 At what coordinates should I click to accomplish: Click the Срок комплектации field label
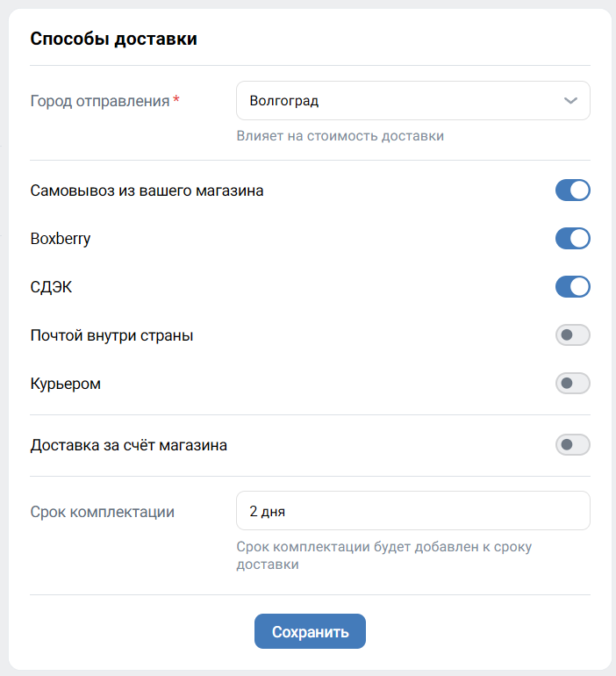pos(103,512)
